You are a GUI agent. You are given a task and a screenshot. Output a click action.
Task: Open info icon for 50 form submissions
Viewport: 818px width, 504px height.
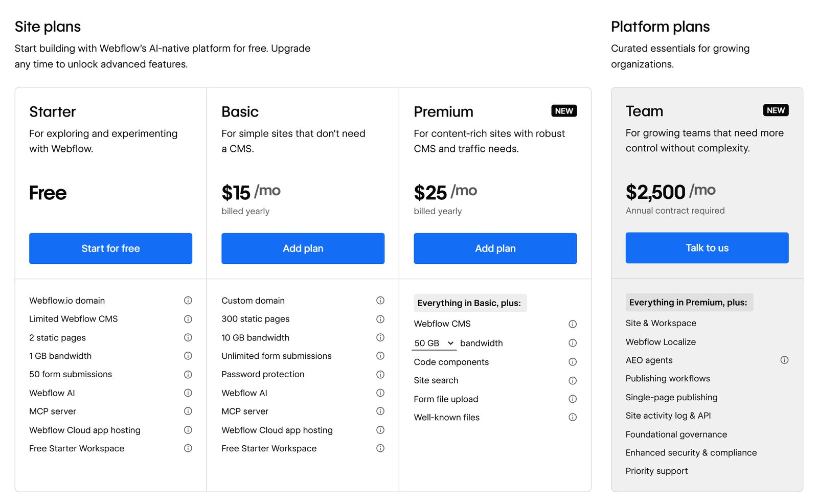[x=188, y=375]
